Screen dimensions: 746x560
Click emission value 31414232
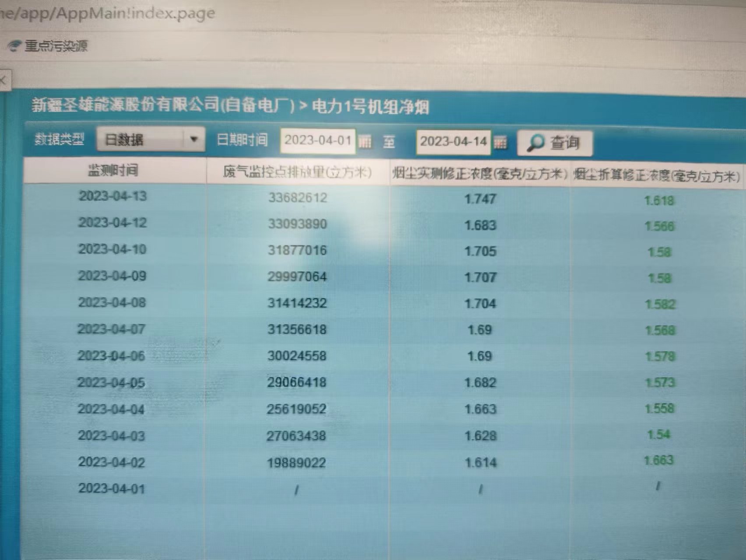pos(297,303)
